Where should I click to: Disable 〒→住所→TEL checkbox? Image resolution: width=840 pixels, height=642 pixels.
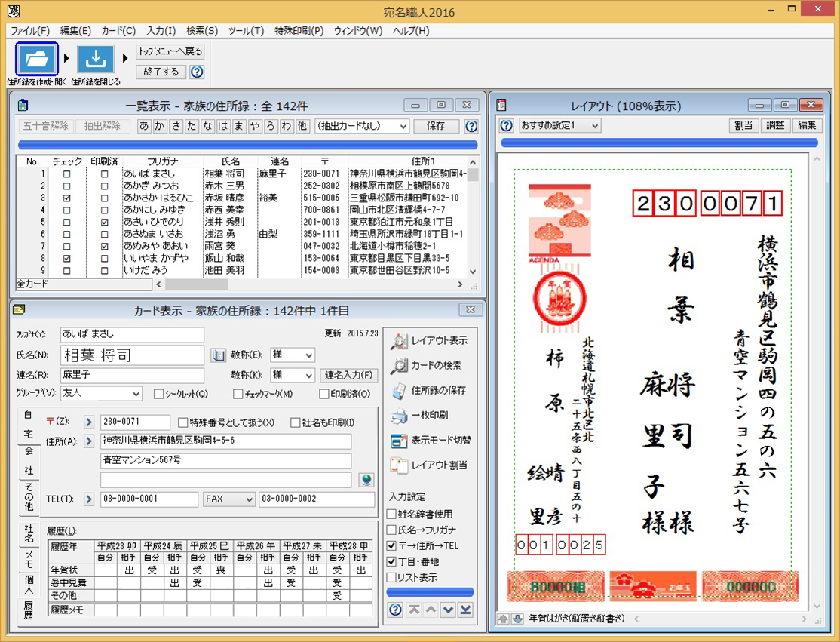(x=391, y=546)
